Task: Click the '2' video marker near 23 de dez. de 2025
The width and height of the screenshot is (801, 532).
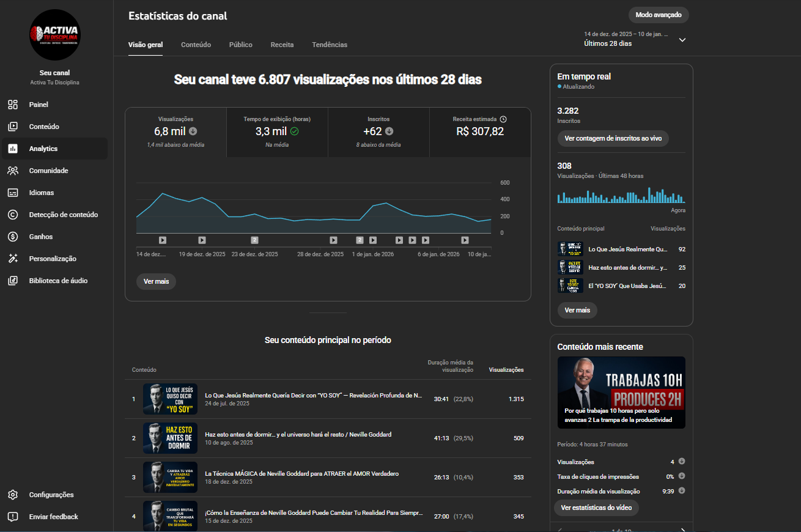Action: click(x=254, y=240)
